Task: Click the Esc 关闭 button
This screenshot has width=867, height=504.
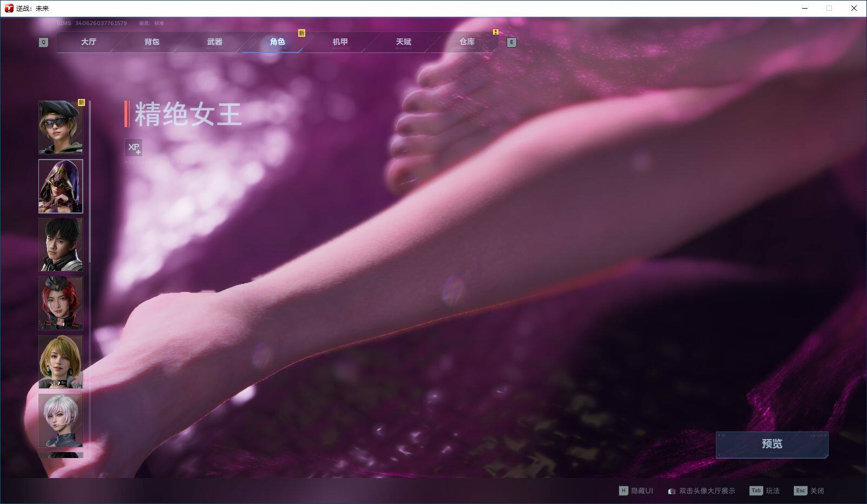Action: (x=809, y=491)
